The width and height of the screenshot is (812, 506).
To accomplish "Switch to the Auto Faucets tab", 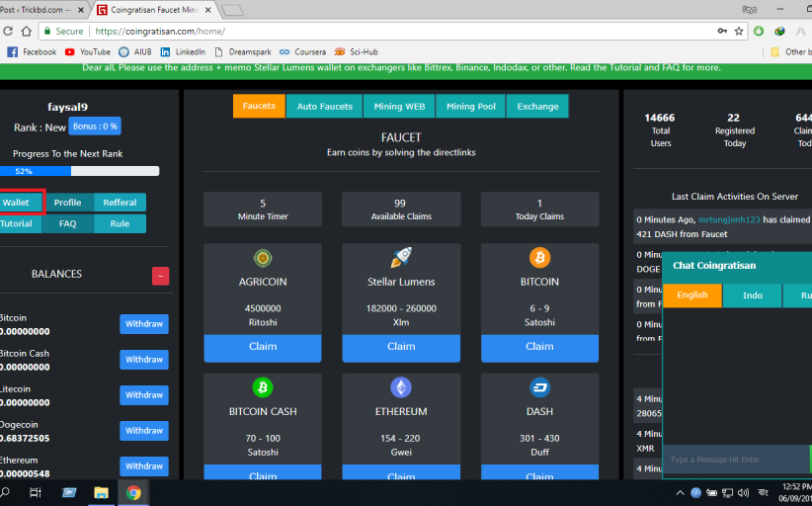I will [x=324, y=107].
